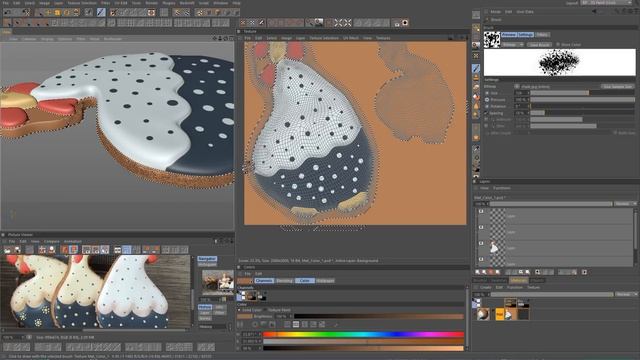Toggle visibility of the rooster thumbnail layer
This screenshot has width=640, height=360.
[x=481, y=243]
